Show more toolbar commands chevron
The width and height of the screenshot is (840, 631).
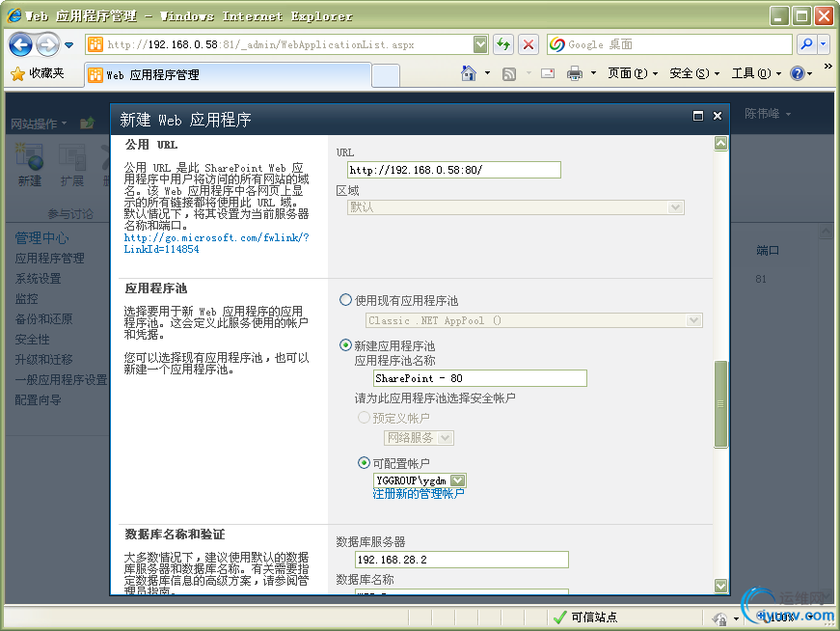pyautogui.click(x=827, y=67)
